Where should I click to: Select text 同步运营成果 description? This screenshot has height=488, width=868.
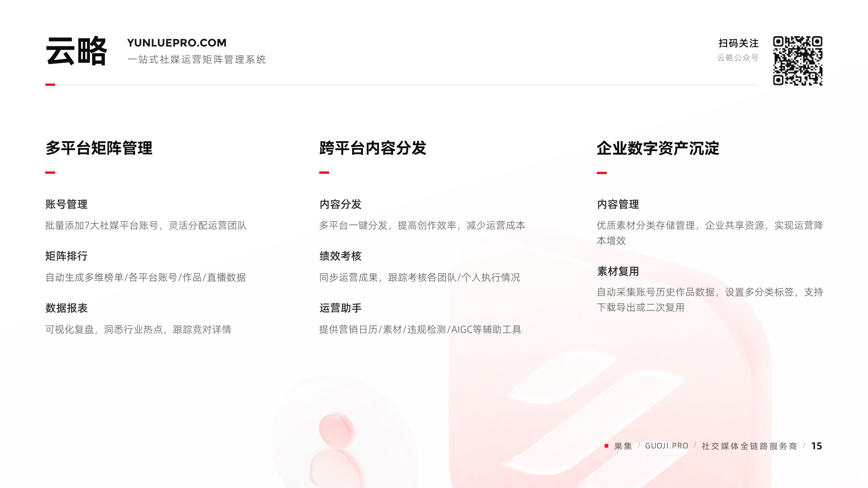420,278
